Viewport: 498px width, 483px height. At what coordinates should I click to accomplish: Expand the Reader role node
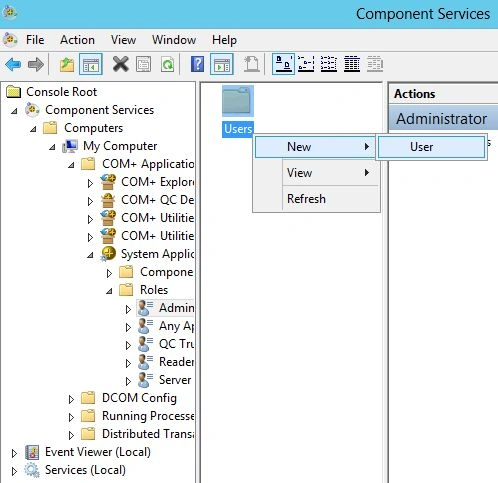pyautogui.click(x=128, y=363)
